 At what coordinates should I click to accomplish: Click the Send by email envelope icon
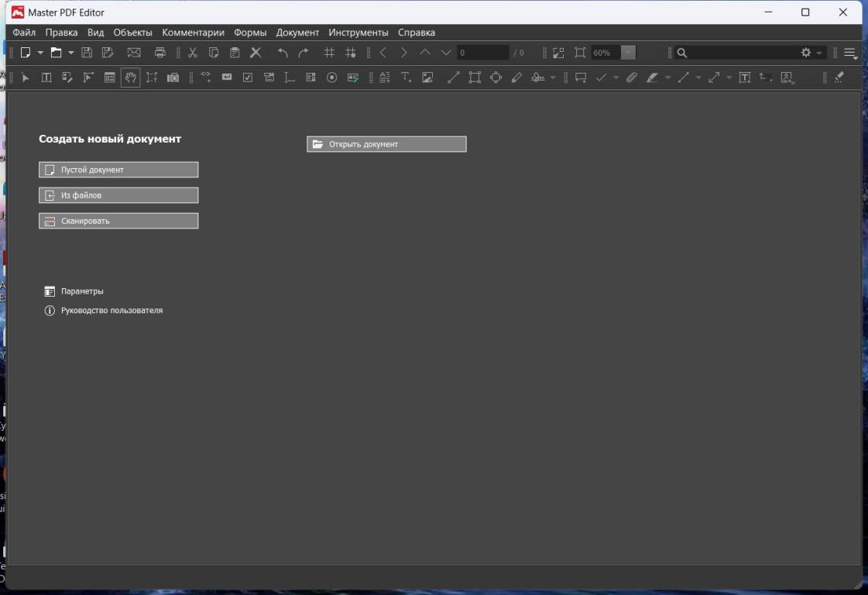133,53
